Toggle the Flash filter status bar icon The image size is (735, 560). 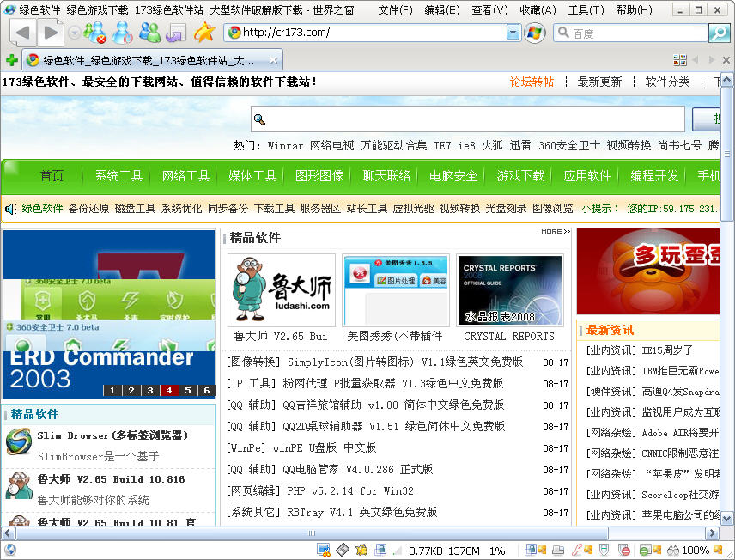[x=578, y=550]
